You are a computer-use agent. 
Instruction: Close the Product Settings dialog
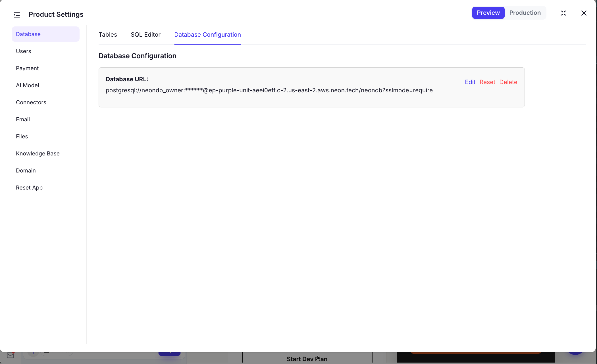coord(584,13)
